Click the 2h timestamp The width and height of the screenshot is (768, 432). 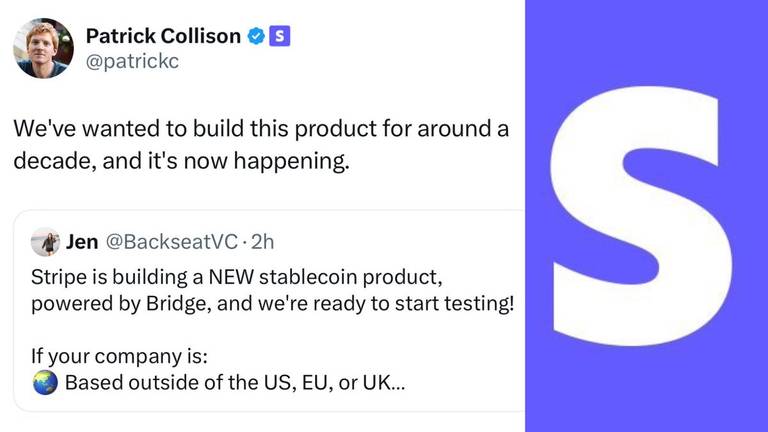tap(263, 242)
